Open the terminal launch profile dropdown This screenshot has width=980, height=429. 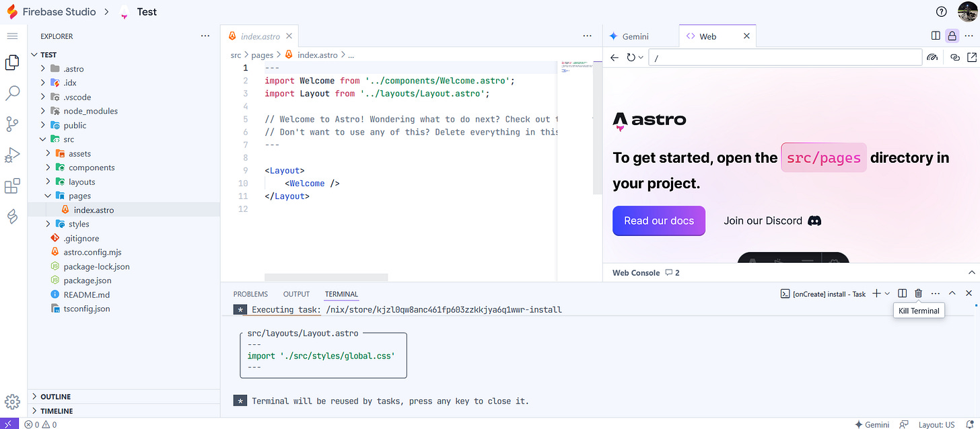[x=887, y=294]
